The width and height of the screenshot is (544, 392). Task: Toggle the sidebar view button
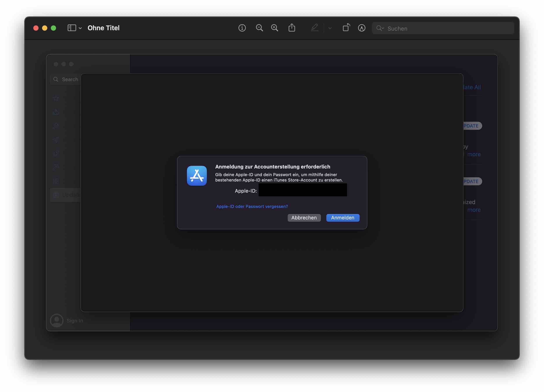(x=72, y=28)
